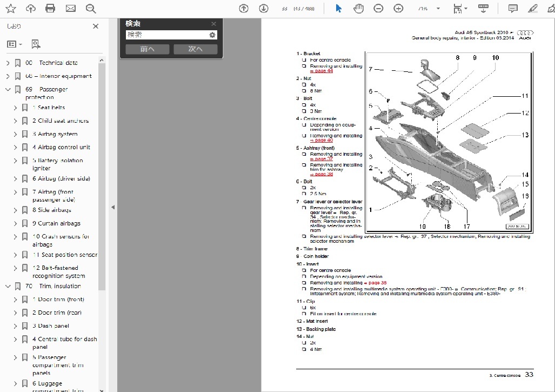The image size is (555, 392).
Task: Expand the Airbag control unit bookmark
Action: click(15, 147)
